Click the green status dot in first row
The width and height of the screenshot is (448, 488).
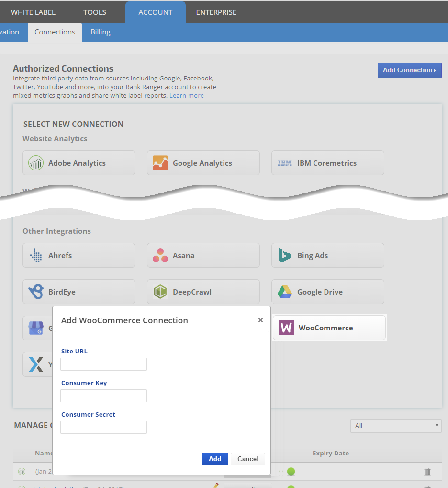coord(291,472)
